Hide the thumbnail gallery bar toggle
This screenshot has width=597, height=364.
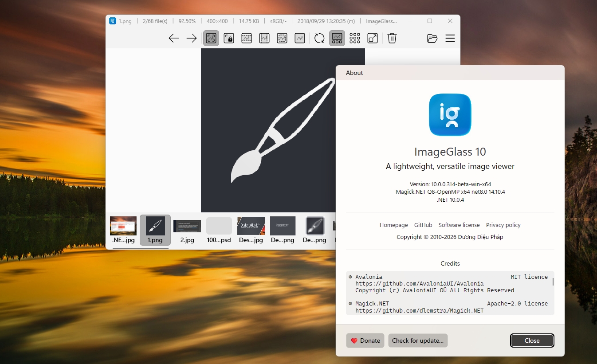(x=337, y=39)
